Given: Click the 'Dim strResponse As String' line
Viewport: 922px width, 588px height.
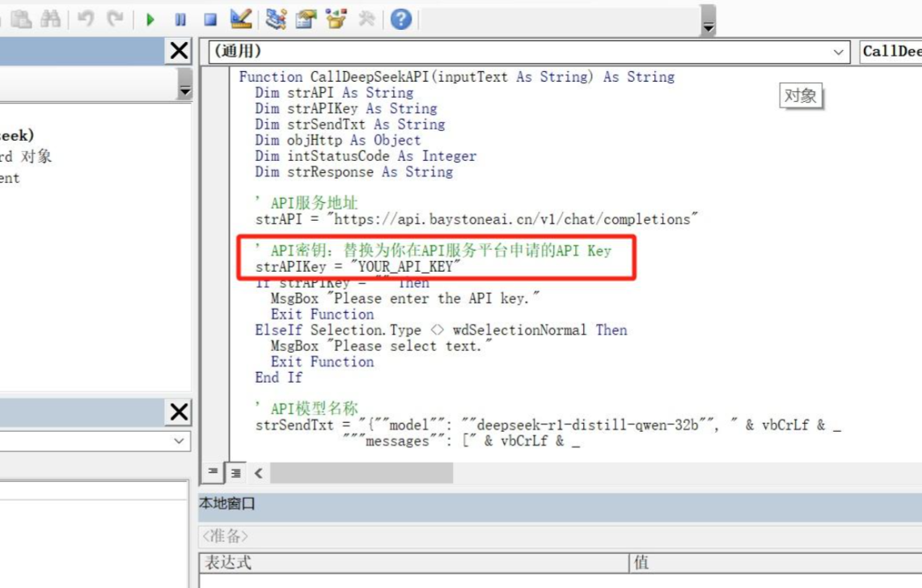Looking at the screenshot, I should [x=354, y=172].
